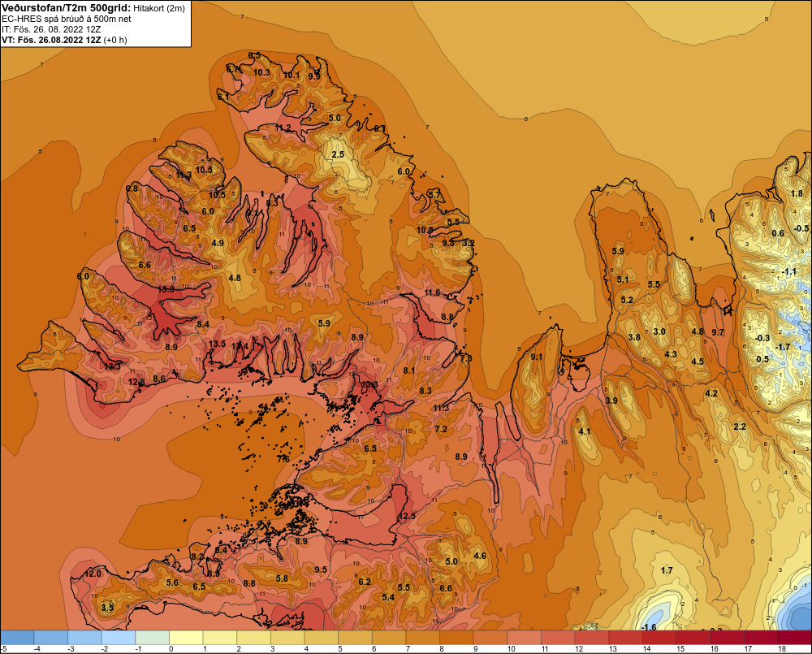Click the legend tick label '13'

click(613, 649)
